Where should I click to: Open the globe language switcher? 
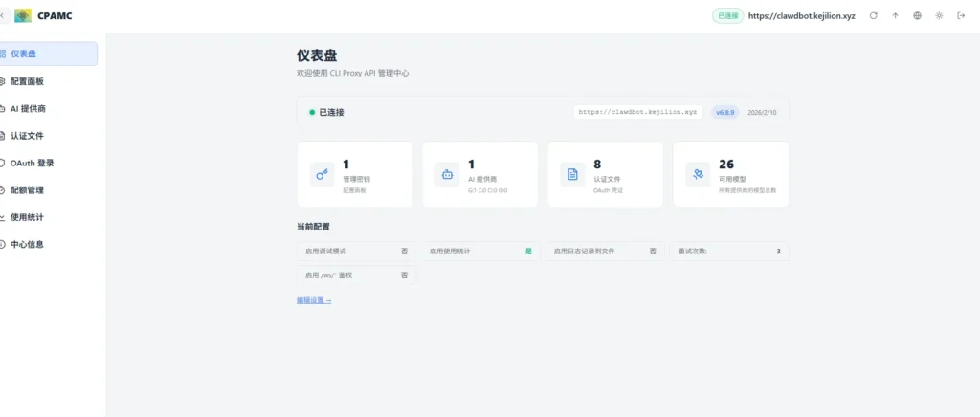click(917, 16)
